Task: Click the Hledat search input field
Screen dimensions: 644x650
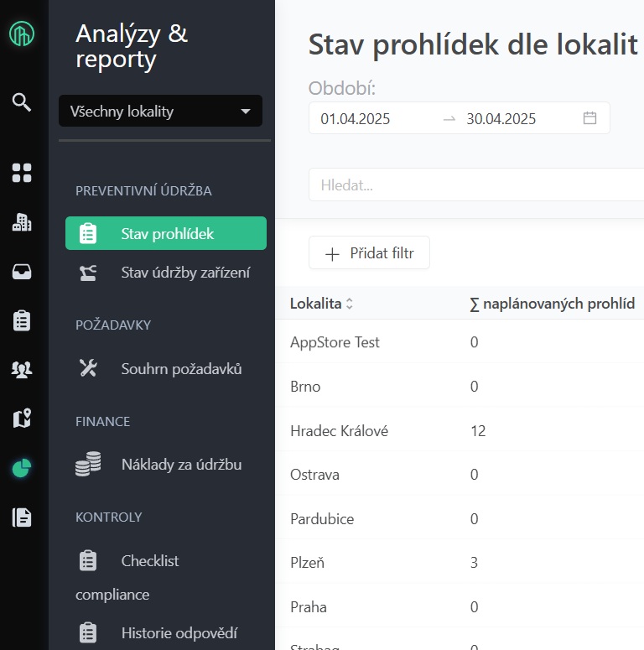Action: pos(474,185)
